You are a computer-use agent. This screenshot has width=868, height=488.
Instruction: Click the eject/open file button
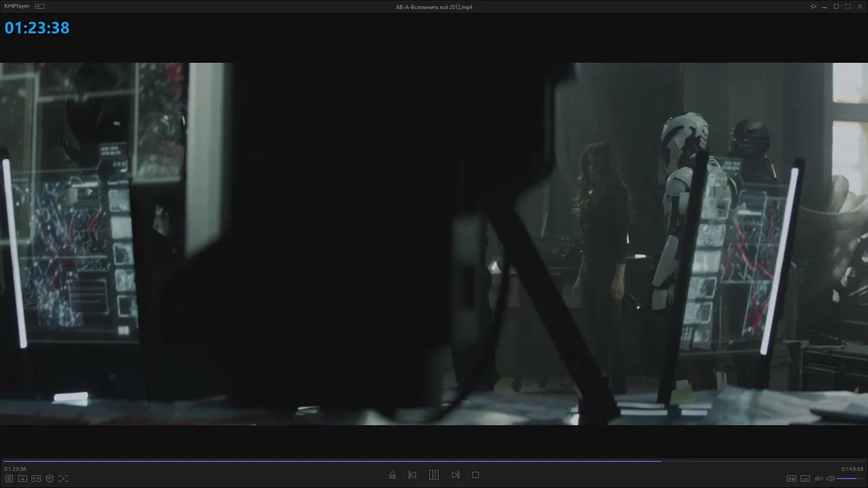(392, 475)
